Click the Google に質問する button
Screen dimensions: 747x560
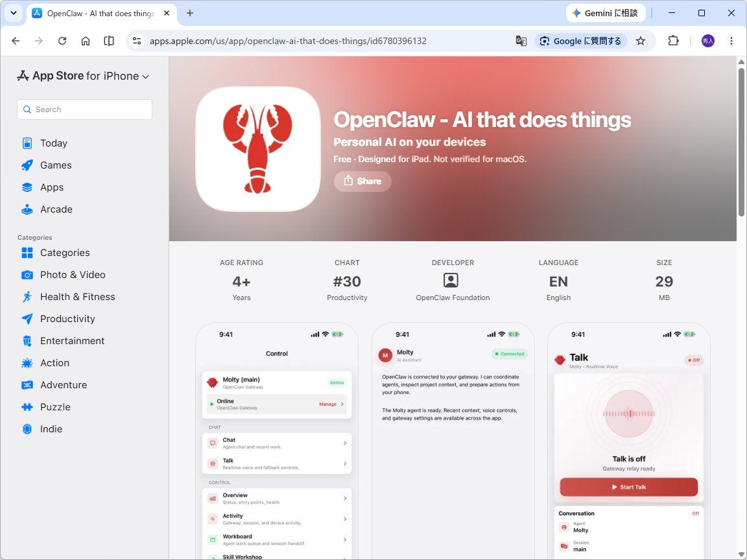580,41
